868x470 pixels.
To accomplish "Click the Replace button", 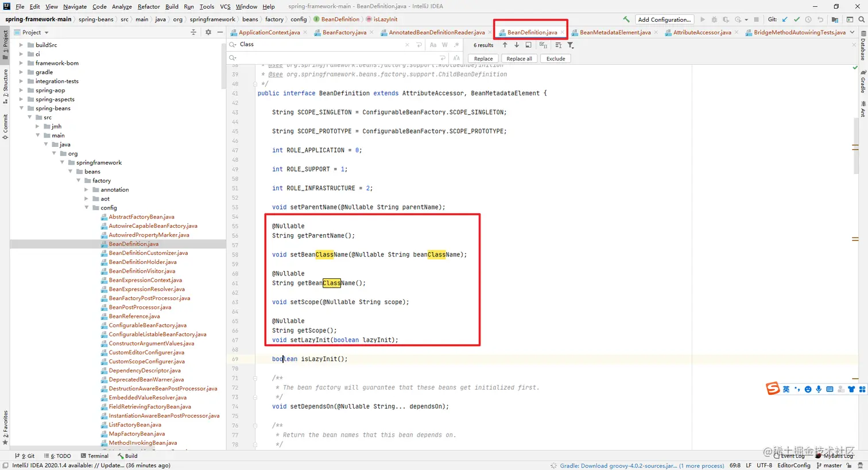I will 483,59.
